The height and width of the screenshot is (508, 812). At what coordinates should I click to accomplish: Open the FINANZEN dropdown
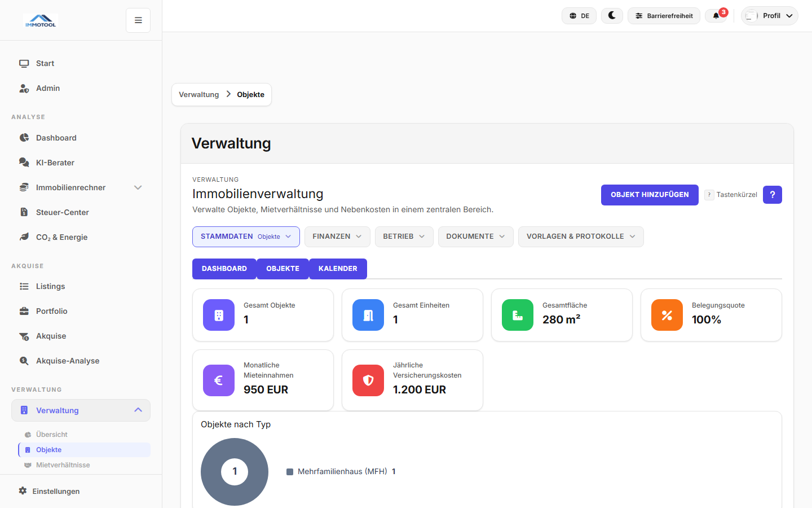coord(337,237)
